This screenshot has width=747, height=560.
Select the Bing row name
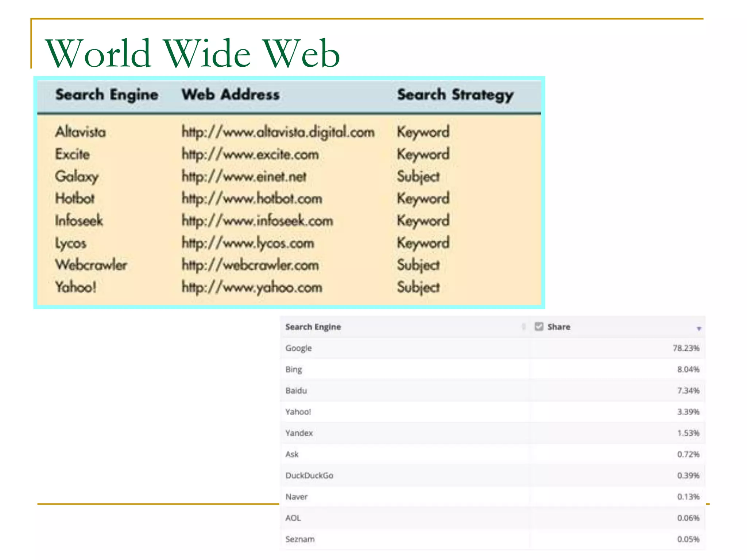[x=294, y=369]
